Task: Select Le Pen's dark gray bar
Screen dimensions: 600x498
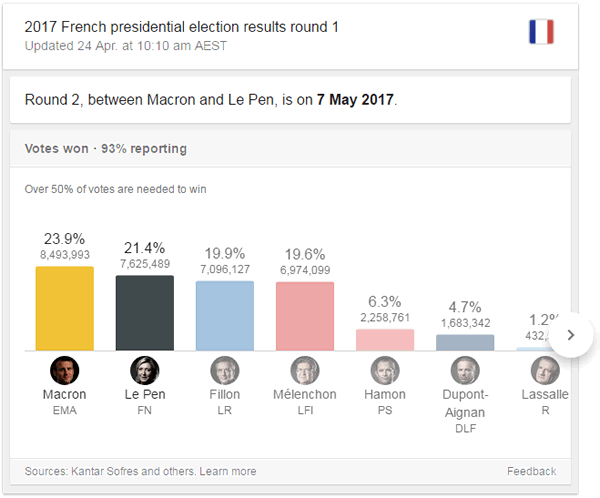Action: (x=145, y=313)
